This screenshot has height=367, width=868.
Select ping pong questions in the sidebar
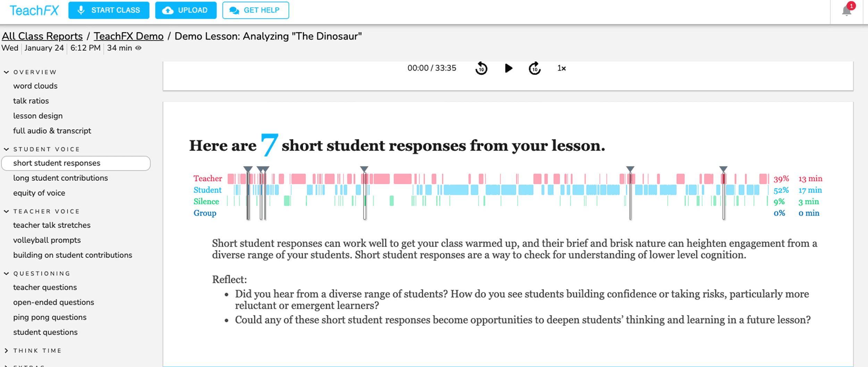(50, 317)
